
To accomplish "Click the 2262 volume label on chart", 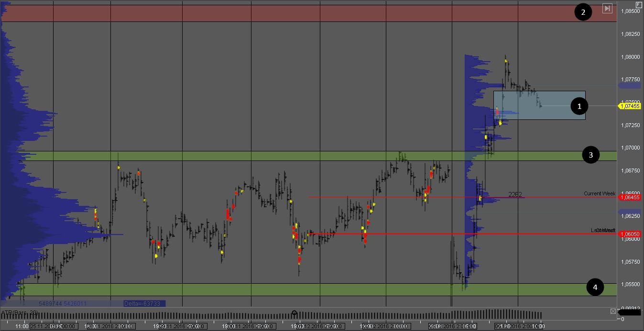I will point(515,194).
